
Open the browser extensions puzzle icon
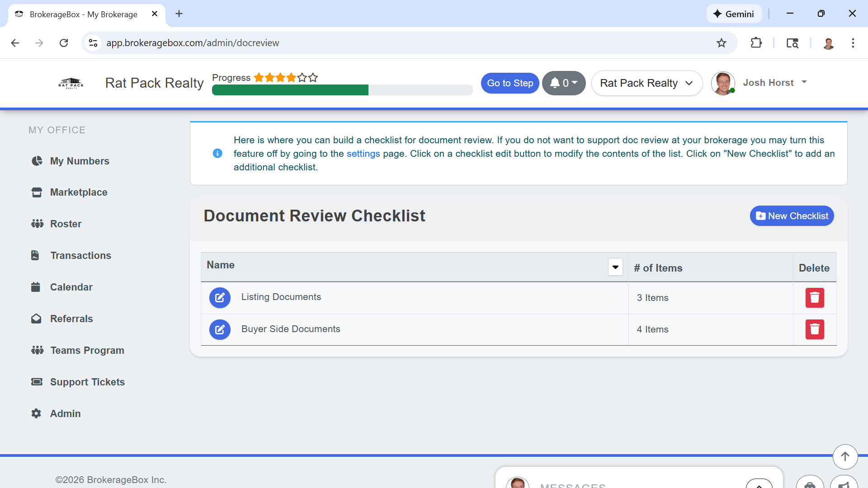[756, 43]
